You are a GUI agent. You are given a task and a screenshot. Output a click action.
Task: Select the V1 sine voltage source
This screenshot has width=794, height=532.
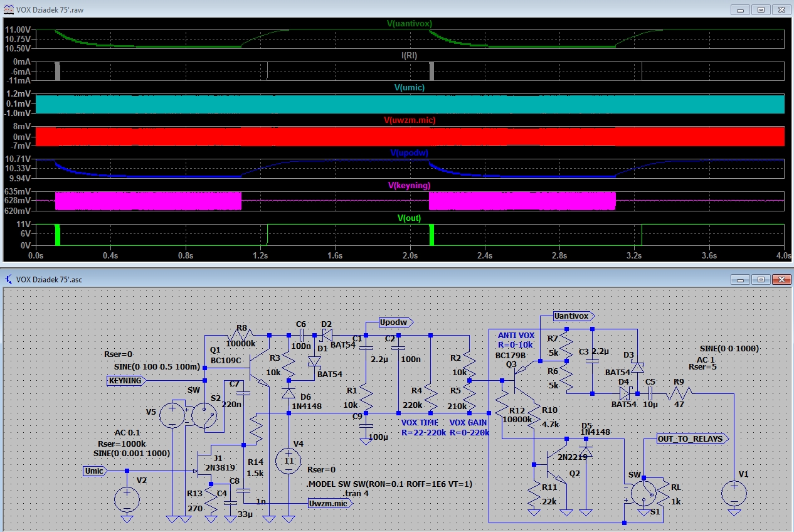pyautogui.click(x=734, y=492)
